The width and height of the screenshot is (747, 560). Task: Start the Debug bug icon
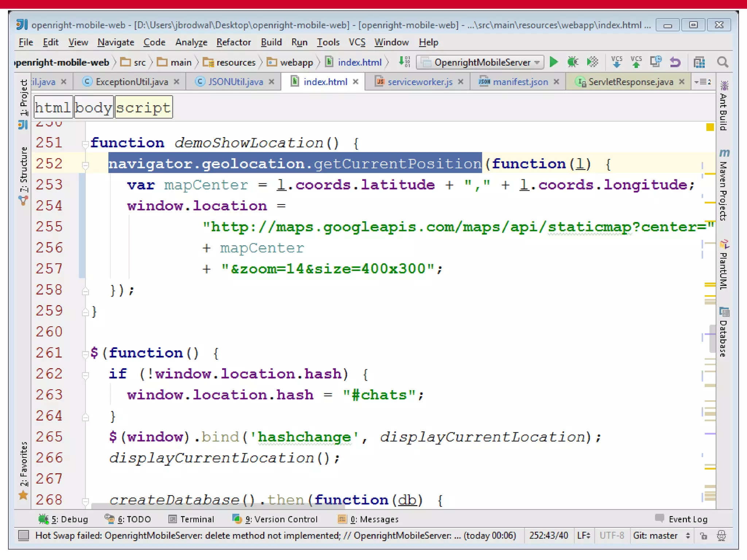[573, 62]
